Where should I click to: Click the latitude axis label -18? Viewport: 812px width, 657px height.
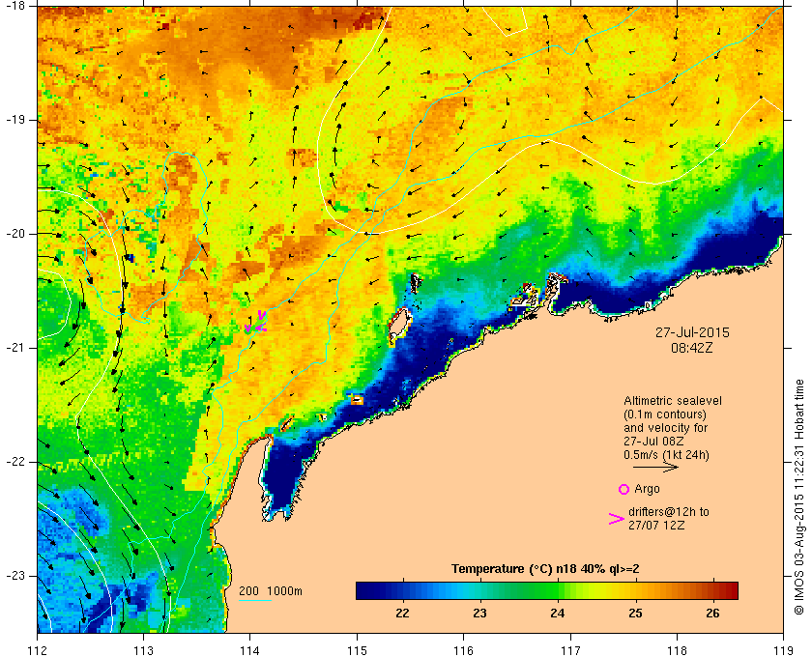tap(14, 6)
